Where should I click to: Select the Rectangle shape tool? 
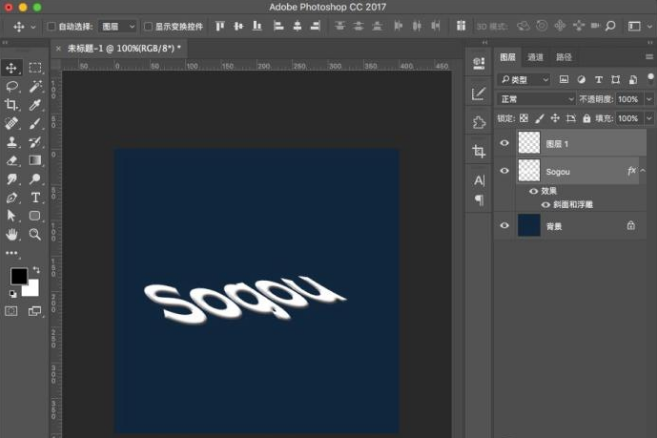tap(35, 216)
